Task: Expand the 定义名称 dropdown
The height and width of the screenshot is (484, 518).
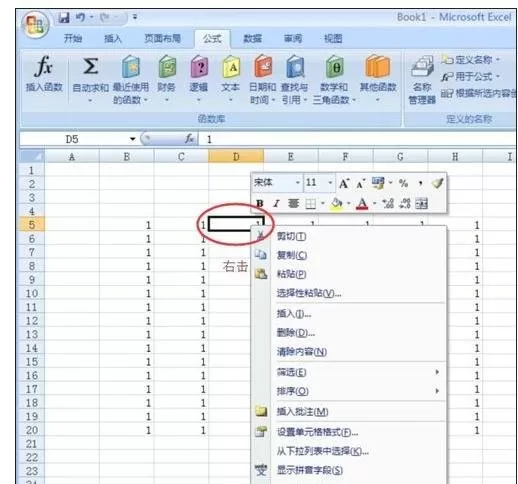Action: (498, 60)
